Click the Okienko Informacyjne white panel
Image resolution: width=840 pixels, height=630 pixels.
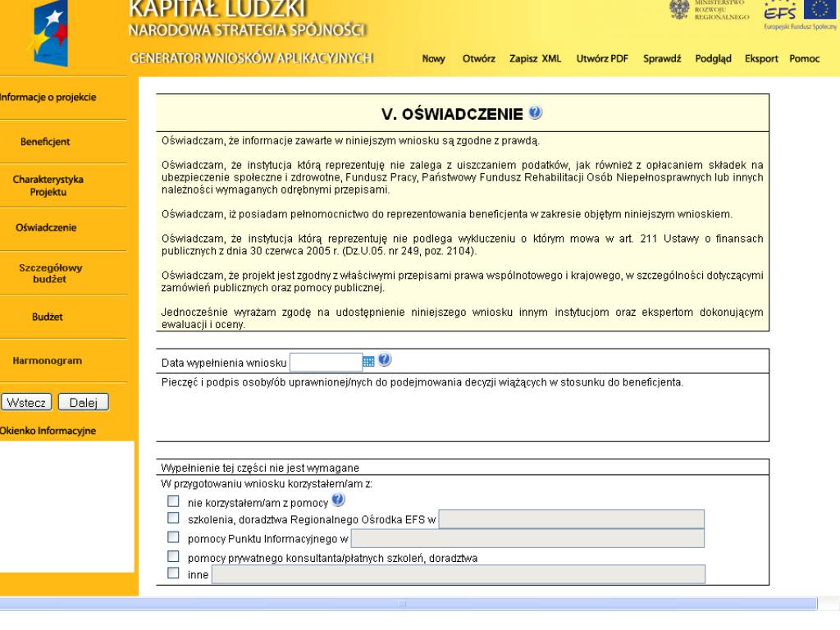(x=66, y=506)
